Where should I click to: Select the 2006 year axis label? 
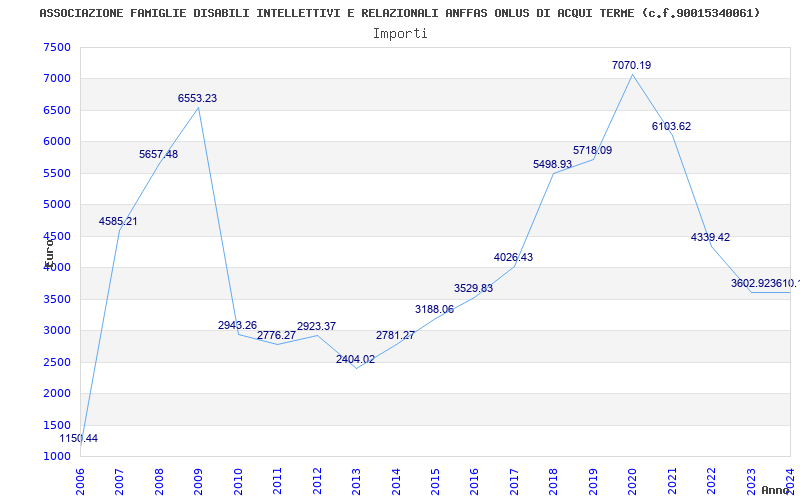coord(80,482)
